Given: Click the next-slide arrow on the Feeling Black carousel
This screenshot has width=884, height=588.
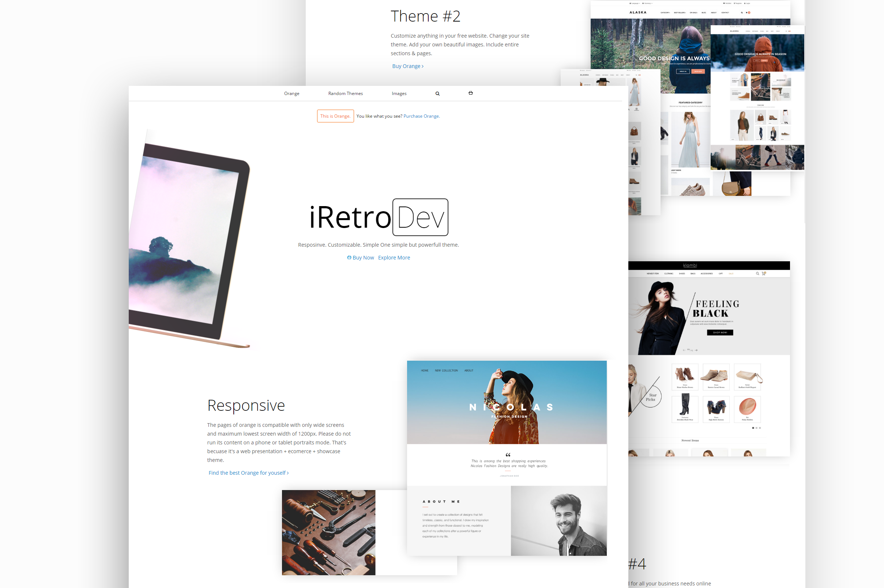Looking at the screenshot, I should (696, 350).
